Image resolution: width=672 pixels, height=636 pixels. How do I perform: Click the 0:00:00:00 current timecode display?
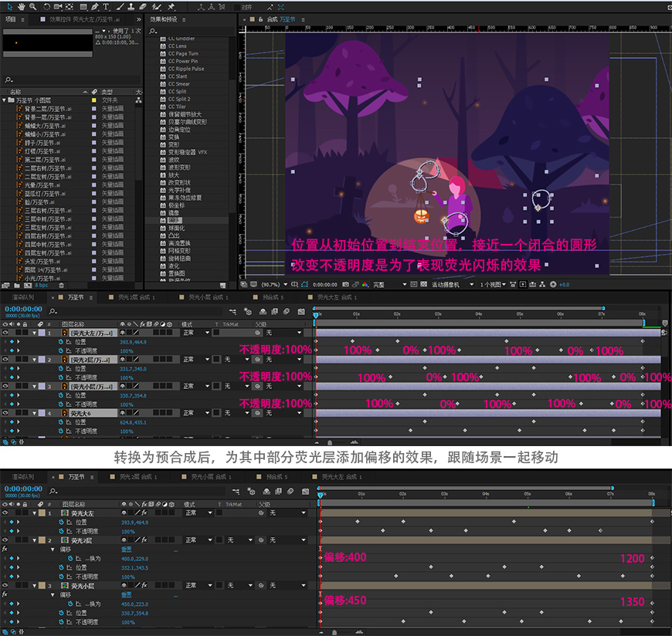[24, 309]
